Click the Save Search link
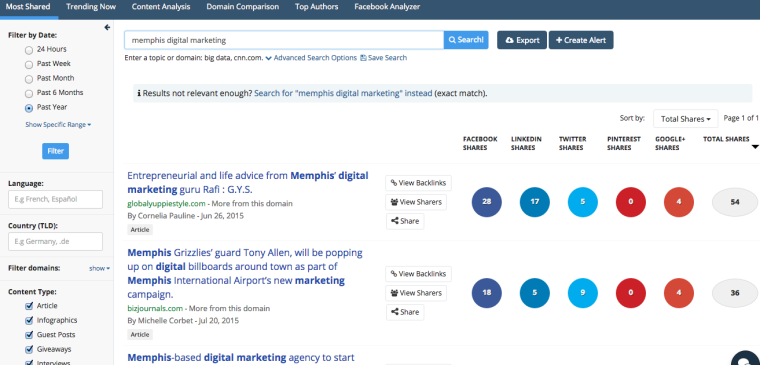Viewport: 760px width, 365px height. [383, 58]
